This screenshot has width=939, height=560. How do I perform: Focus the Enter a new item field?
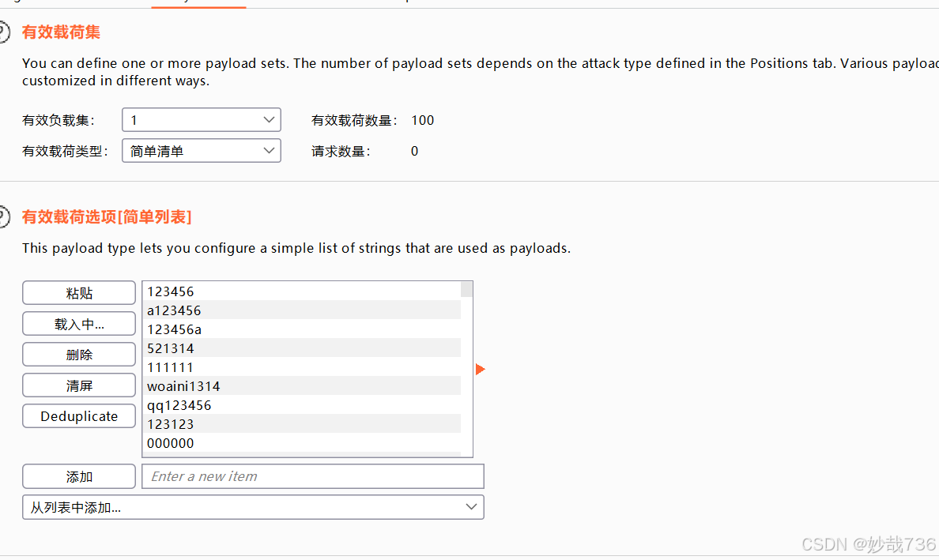coord(312,476)
